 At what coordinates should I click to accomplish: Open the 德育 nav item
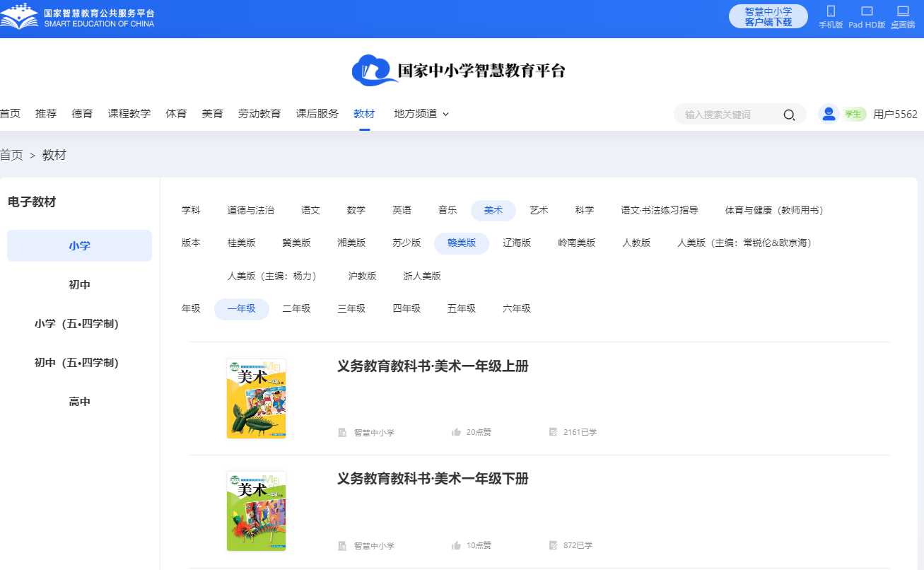coord(82,114)
